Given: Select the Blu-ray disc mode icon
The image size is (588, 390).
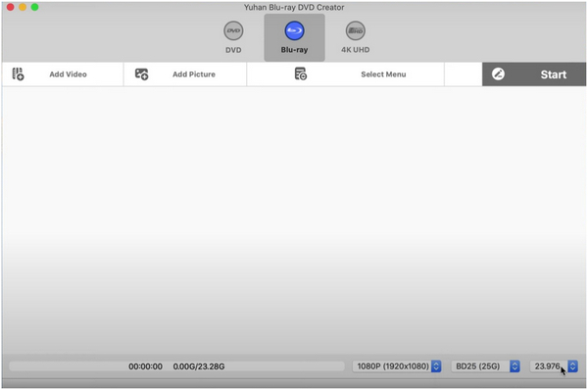Looking at the screenshot, I should click(x=294, y=30).
